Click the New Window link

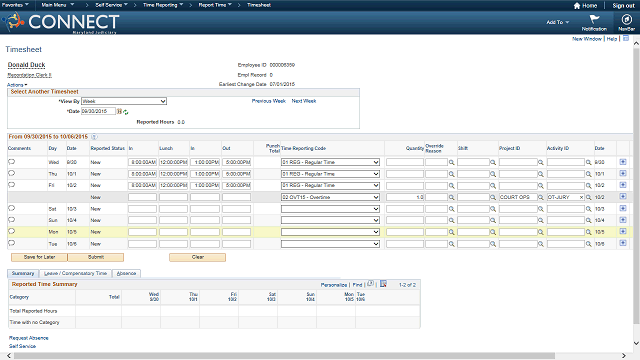587,39
